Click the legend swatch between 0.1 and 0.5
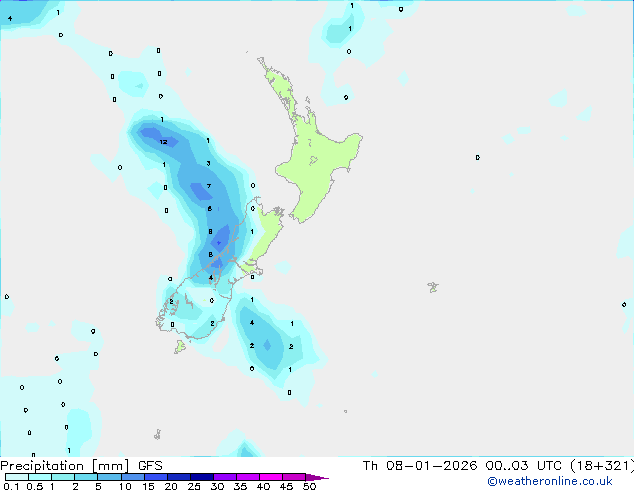This screenshot has width=634, height=490. (x=17, y=477)
